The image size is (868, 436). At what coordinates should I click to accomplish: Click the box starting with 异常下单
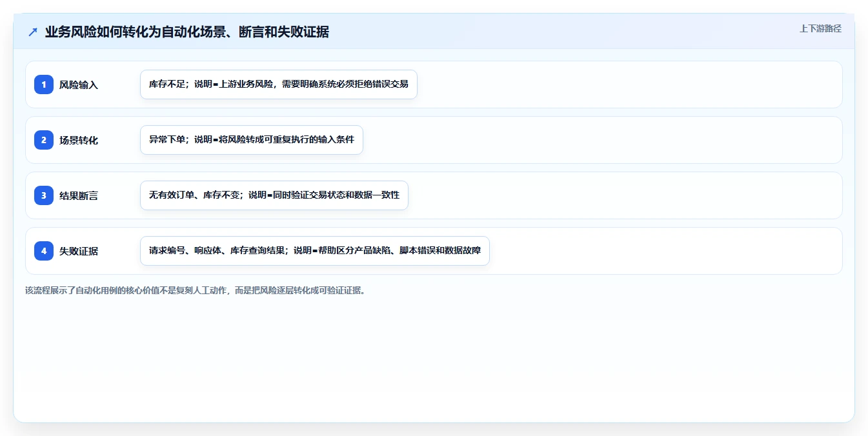(252, 140)
